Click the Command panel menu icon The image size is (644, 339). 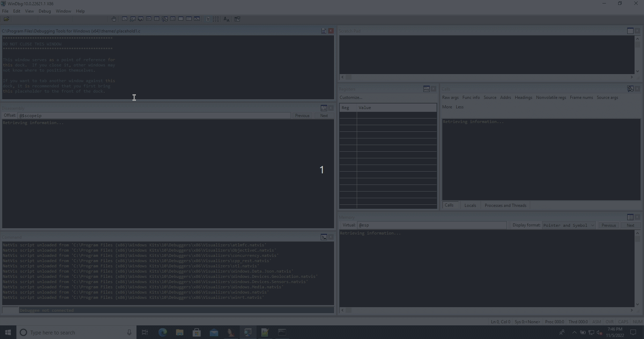[x=324, y=237]
